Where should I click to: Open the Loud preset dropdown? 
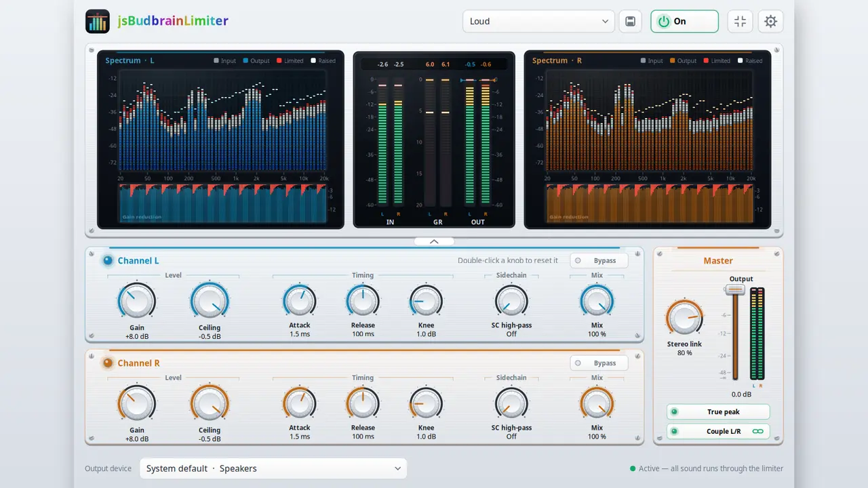538,21
